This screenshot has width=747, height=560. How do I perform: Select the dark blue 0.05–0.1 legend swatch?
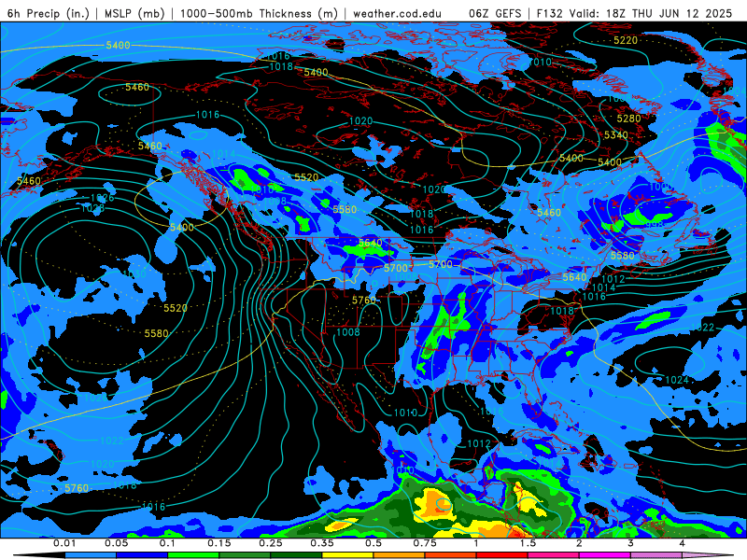[x=142, y=555]
